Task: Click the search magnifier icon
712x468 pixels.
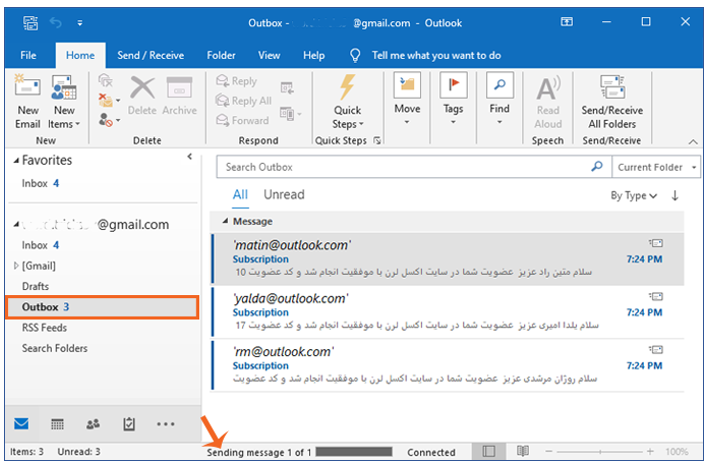Action: pyautogui.click(x=597, y=167)
